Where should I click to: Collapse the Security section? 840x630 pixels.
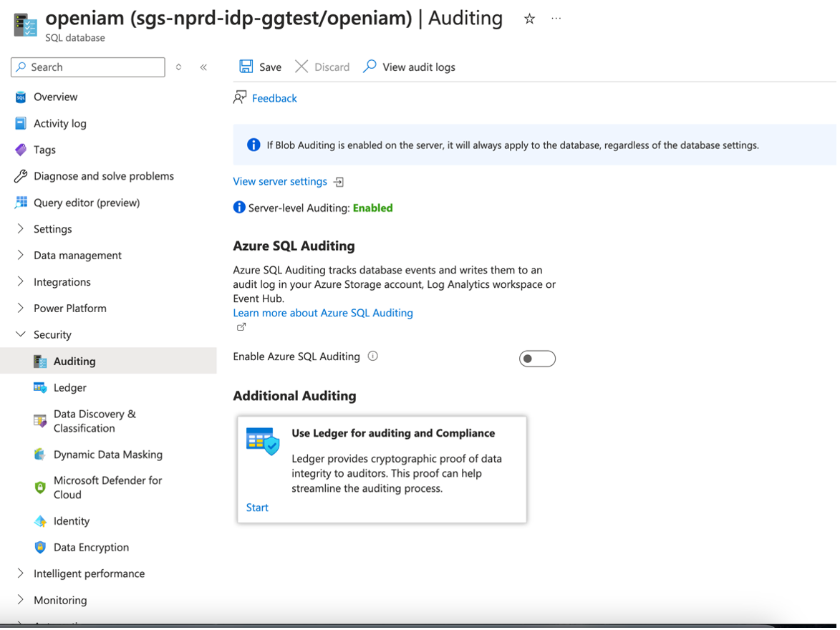pos(20,334)
